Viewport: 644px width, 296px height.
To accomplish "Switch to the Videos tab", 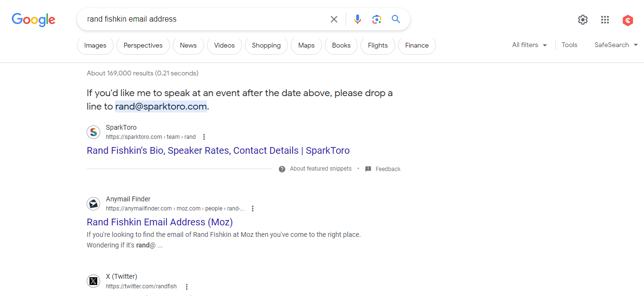I will 224,46.
